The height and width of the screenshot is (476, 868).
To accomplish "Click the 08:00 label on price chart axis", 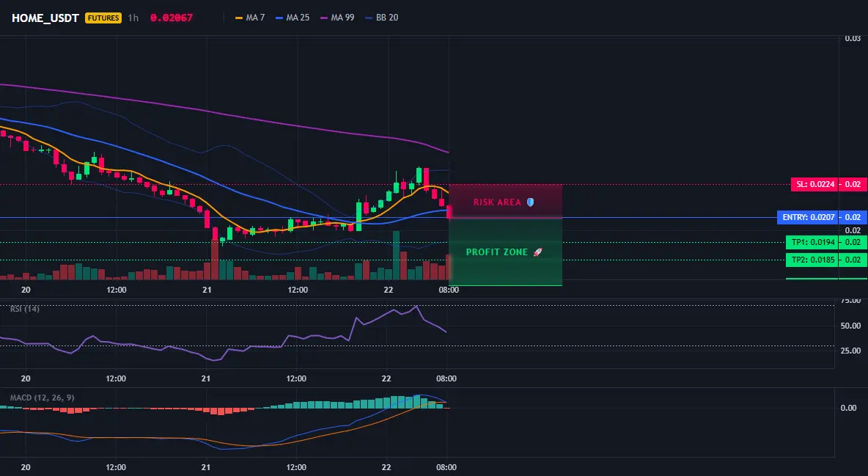I will click(449, 290).
